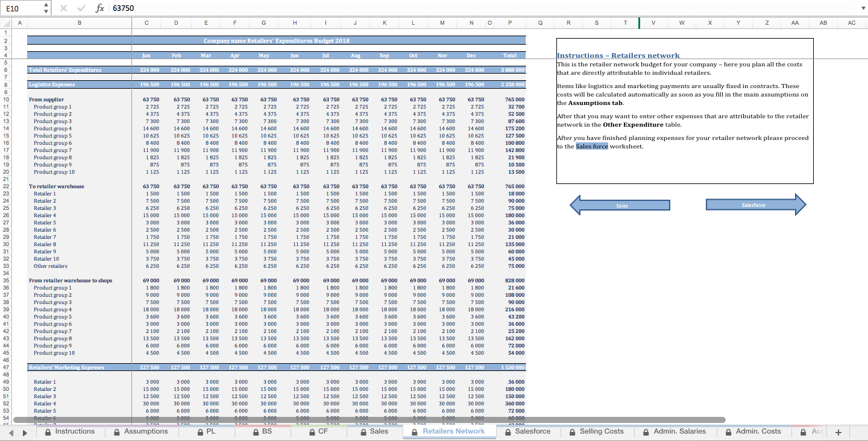This screenshot has height=441, width=868.
Task: Click the horizontal scrollbar thumb
Action: click(369, 419)
